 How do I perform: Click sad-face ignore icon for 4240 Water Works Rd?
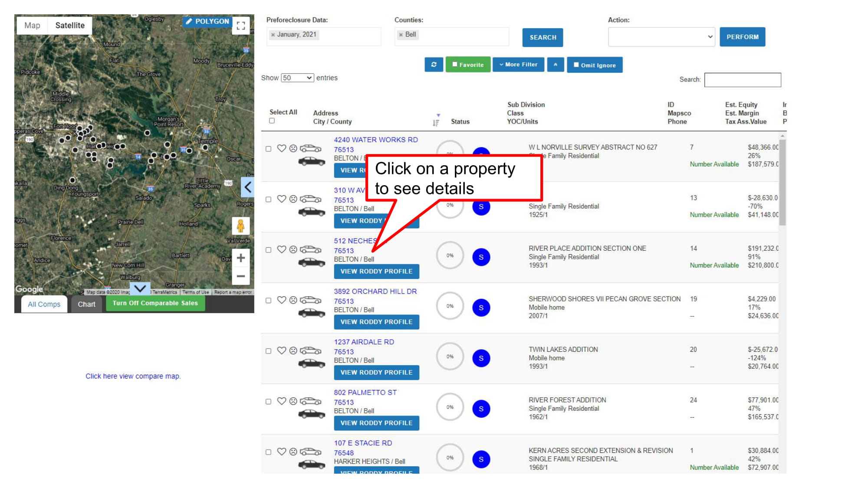[293, 148]
